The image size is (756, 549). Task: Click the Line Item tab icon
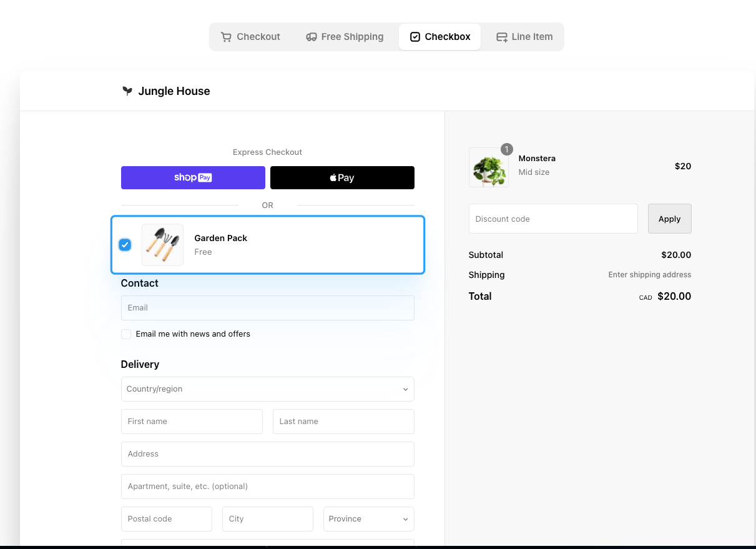point(501,37)
